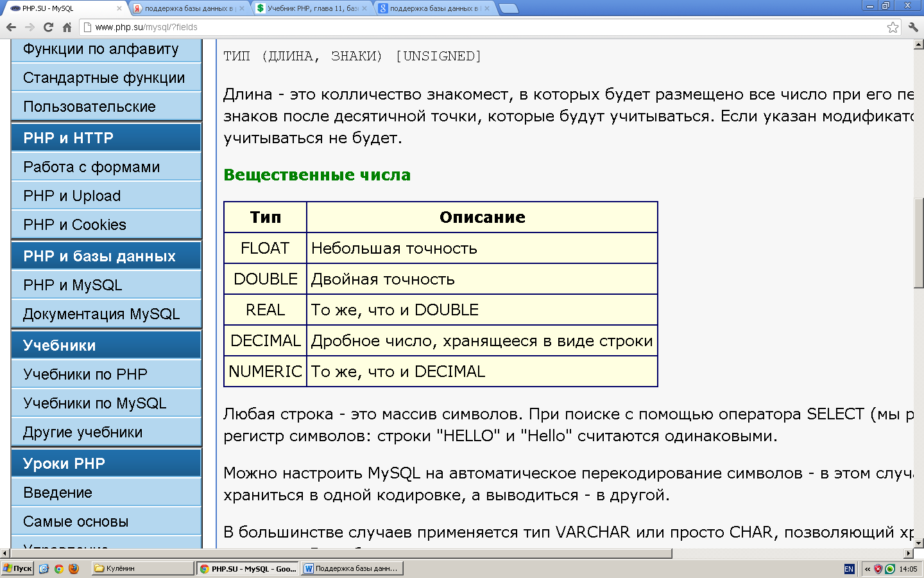Open Стандартные функции sidebar link

click(106, 78)
